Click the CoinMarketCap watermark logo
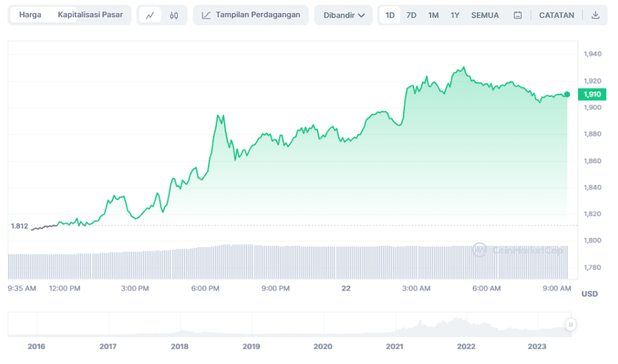This screenshot has width=618, height=364. pyautogui.click(x=479, y=249)
